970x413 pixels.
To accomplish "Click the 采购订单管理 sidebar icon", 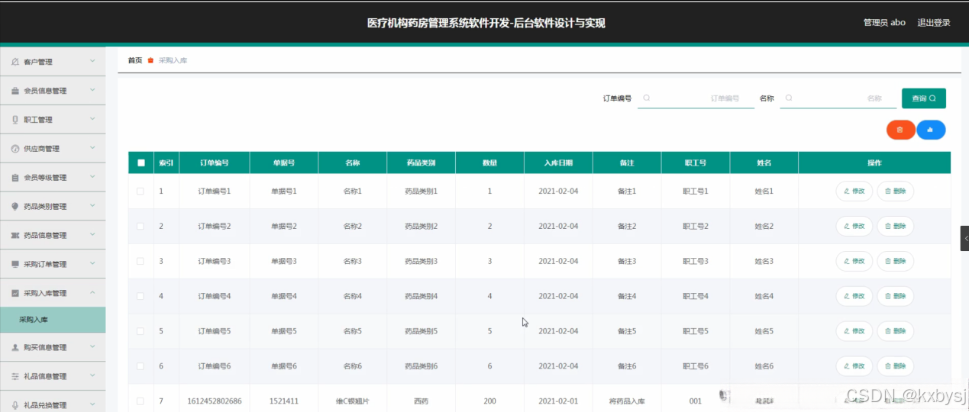I will [x=15, y=265].
